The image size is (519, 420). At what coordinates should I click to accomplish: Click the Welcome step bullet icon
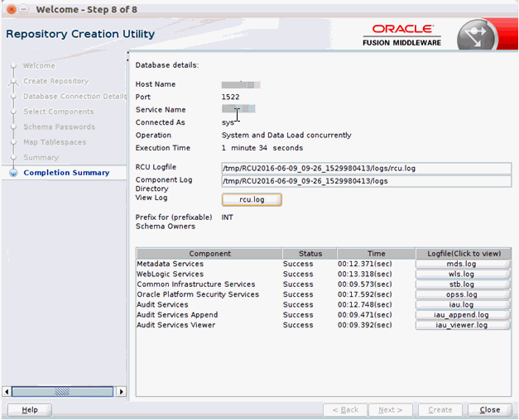(13, 66)
